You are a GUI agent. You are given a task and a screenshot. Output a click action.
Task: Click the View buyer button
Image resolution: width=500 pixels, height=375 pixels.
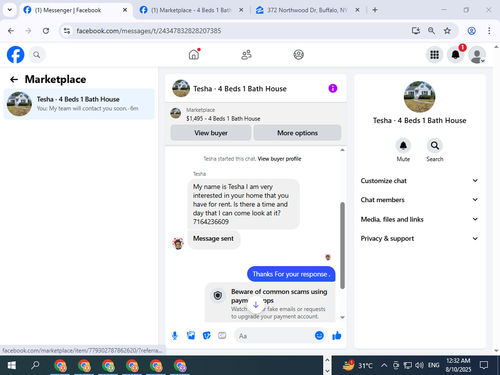coord(211,133)
